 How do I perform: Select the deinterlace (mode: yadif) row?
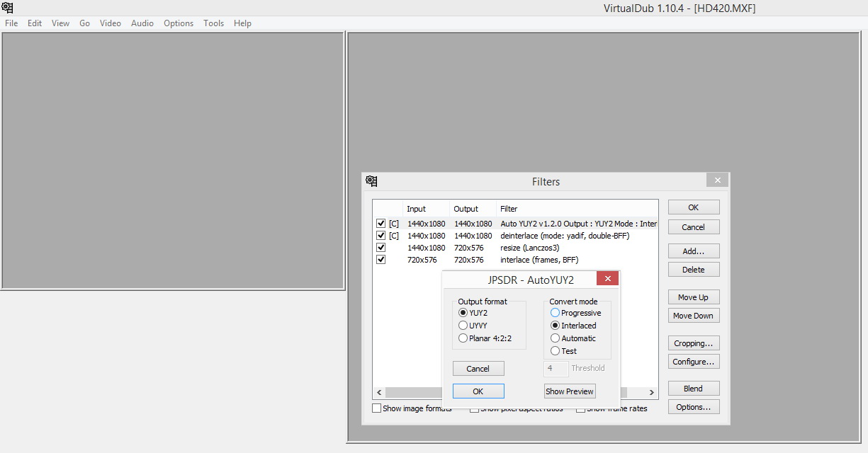516,236
